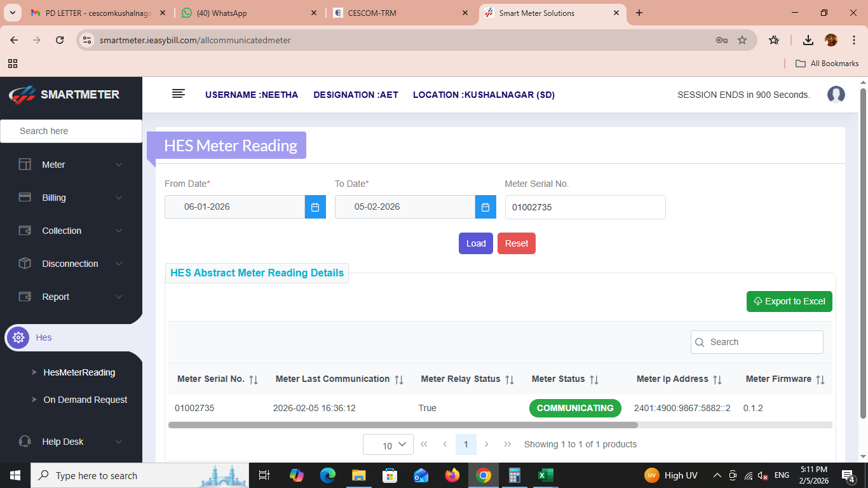Click the Load button
This screenshot has height=488, width=868.
tap(476, 243)
